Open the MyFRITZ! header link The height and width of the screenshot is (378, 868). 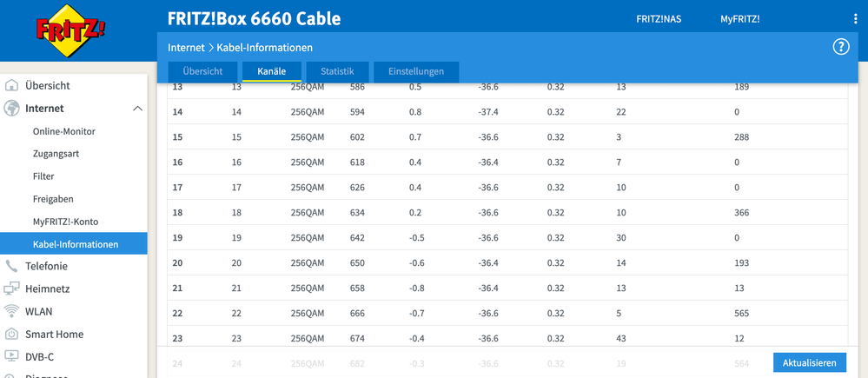pos(739,19)
